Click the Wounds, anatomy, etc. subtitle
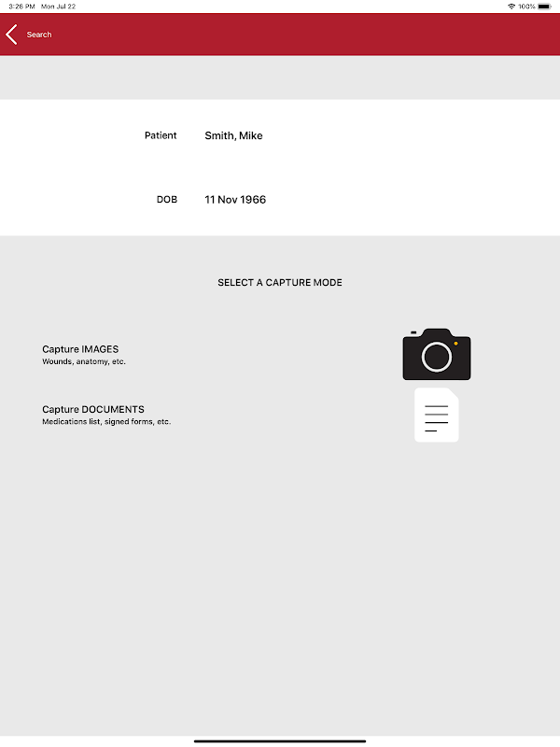Image resolution: width=560 pixels, height=747 pixels. coord(84,361)
